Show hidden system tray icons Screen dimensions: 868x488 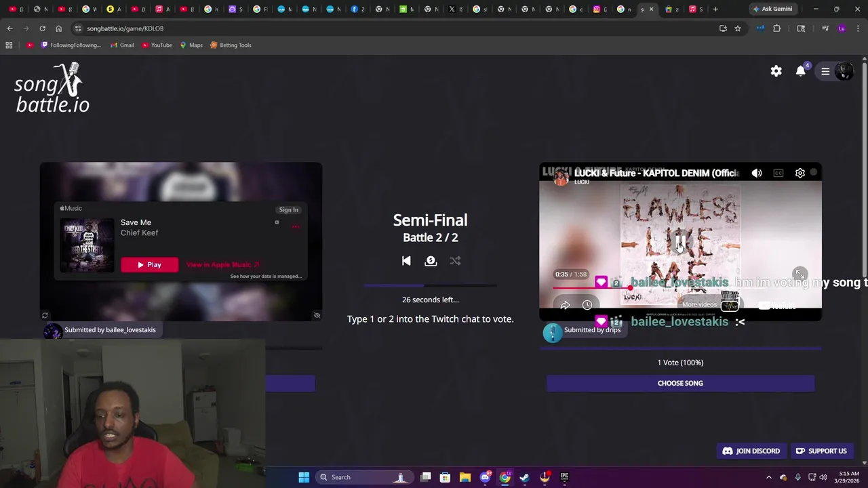point(768,477)
